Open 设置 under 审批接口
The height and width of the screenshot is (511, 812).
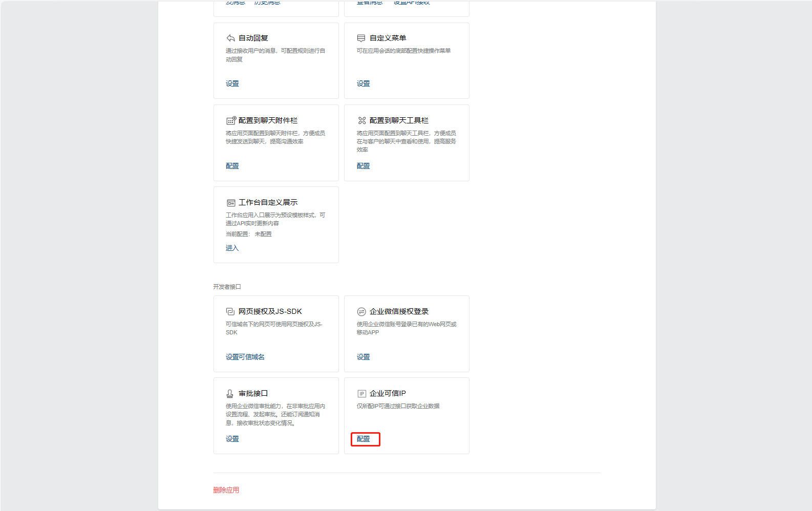coord(232,439)
